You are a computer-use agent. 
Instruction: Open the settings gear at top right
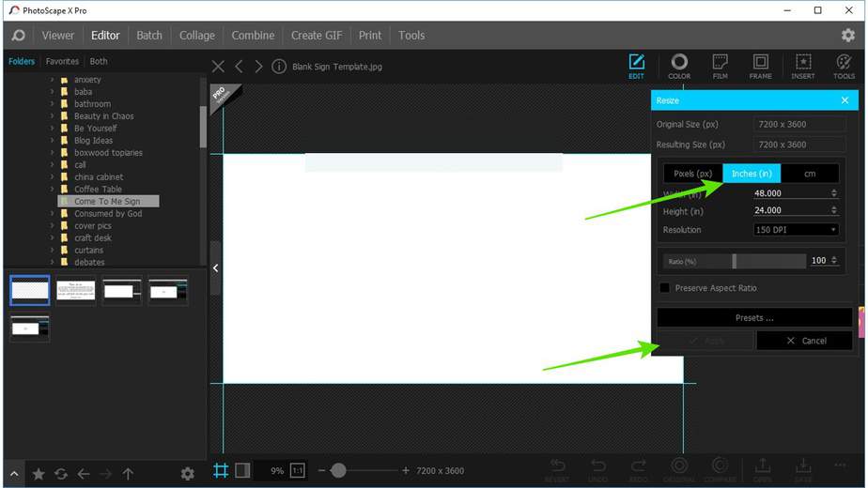point(847,36)
